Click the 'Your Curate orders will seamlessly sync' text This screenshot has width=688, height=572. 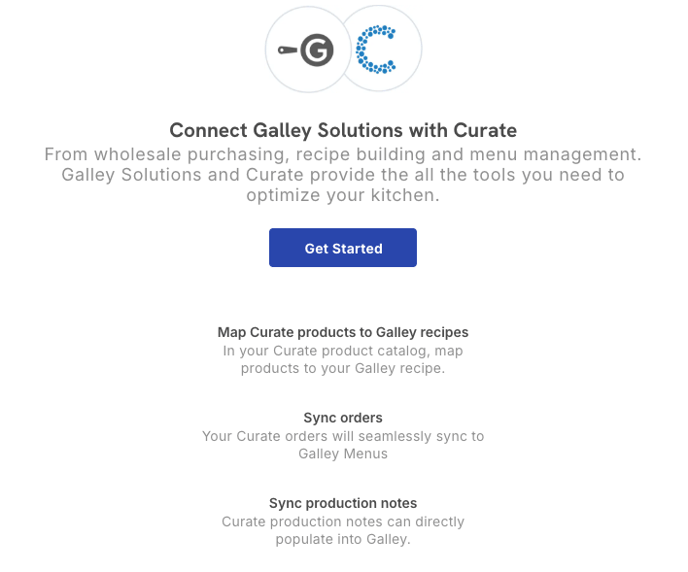click(343, 436)
